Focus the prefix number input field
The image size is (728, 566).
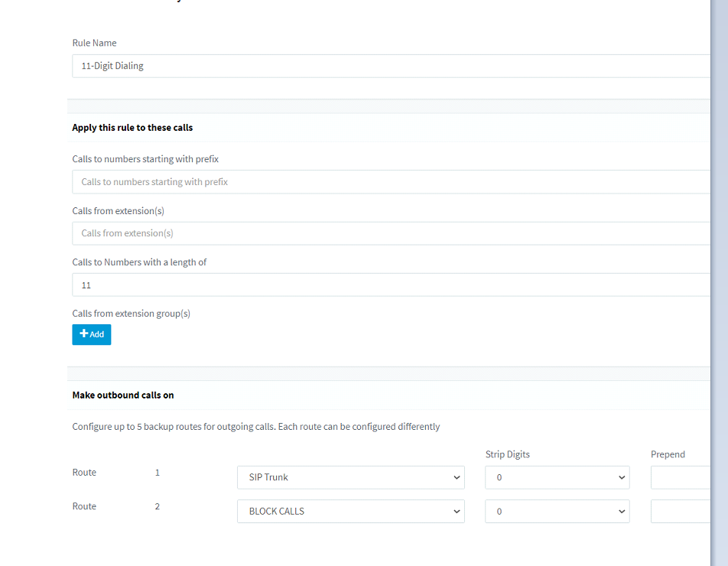(x=390, y=182)
